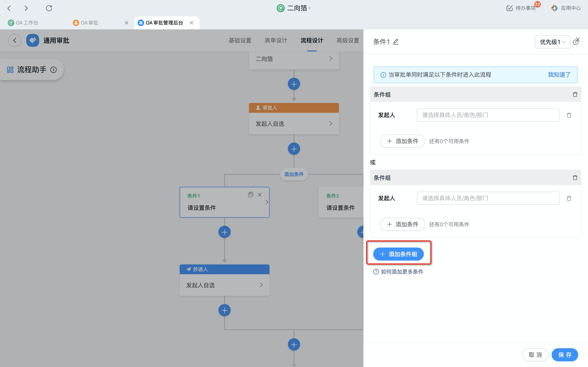Delete the 条件1 node with X icon
The image size is (588, 367).
[x=260, y=195]
